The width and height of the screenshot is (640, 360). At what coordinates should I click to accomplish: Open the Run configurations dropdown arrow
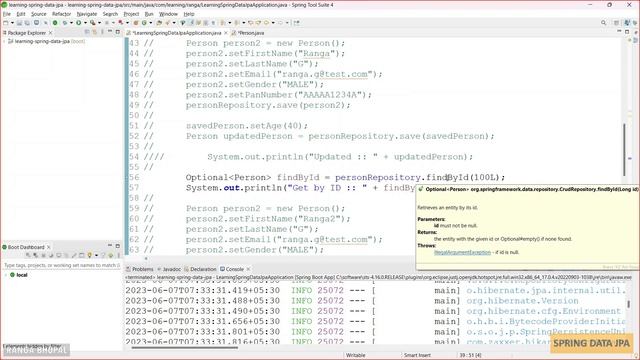[x=85, y=23]
